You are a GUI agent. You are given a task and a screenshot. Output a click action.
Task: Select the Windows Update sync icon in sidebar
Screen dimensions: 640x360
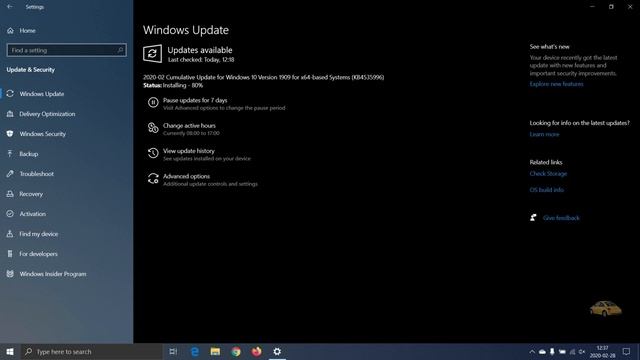pyautogui.click(x=10, y=94)
